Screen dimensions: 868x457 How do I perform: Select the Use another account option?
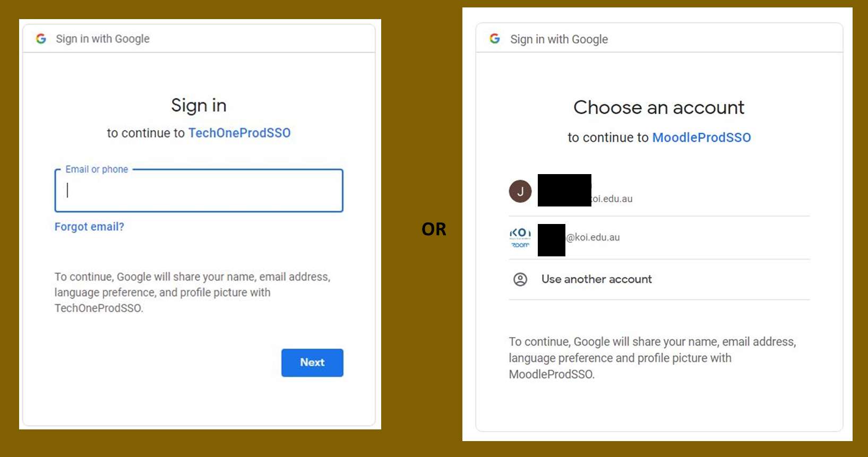coord(596,279)
